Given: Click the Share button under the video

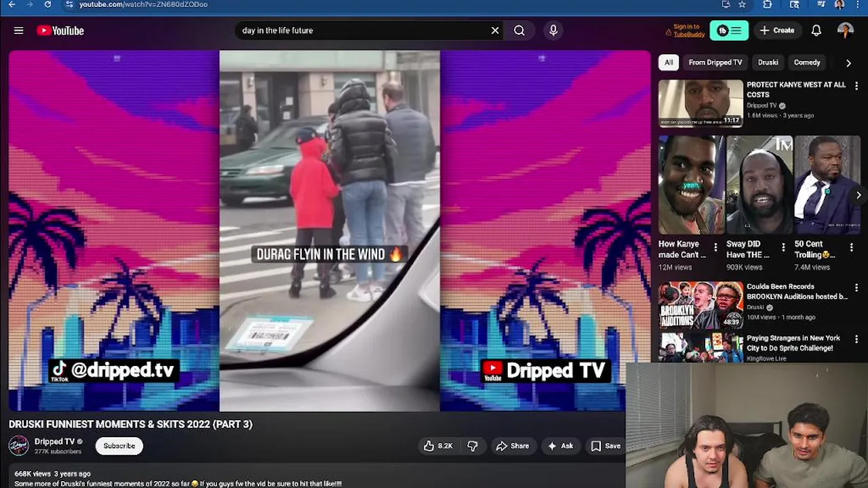Looking at the screenshot, I should [512, 446].
